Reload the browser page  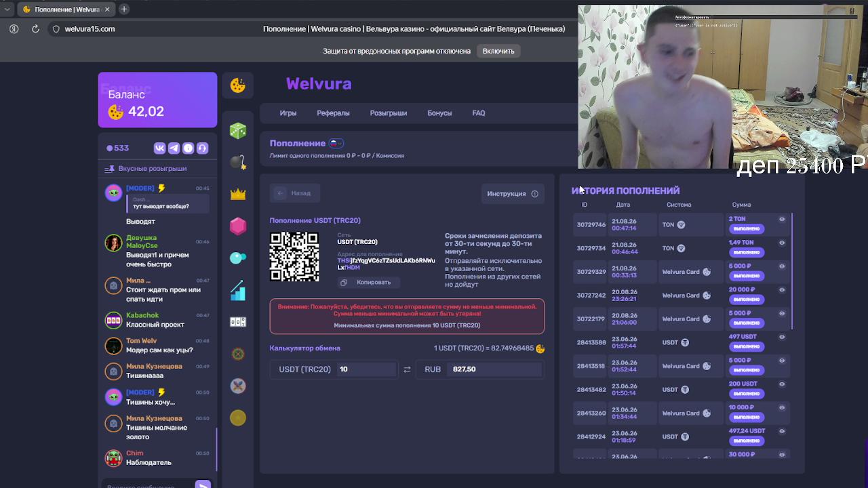(x=35, y=29)
